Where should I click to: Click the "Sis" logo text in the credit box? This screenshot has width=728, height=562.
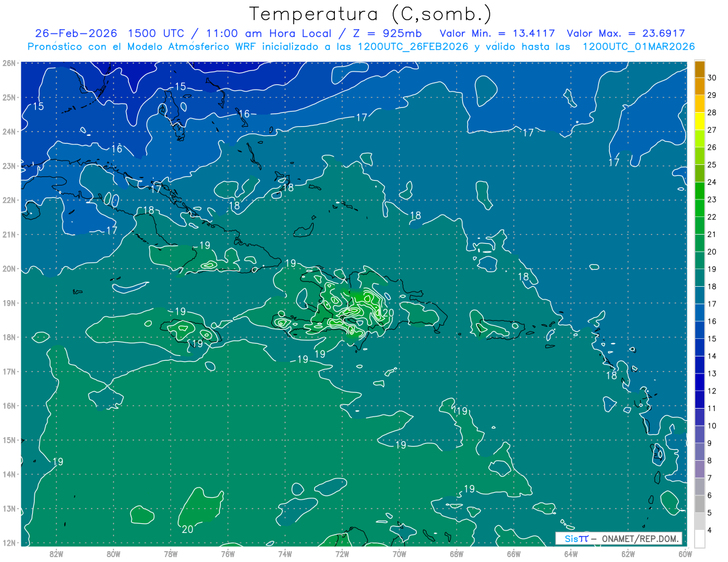point(571,538)
